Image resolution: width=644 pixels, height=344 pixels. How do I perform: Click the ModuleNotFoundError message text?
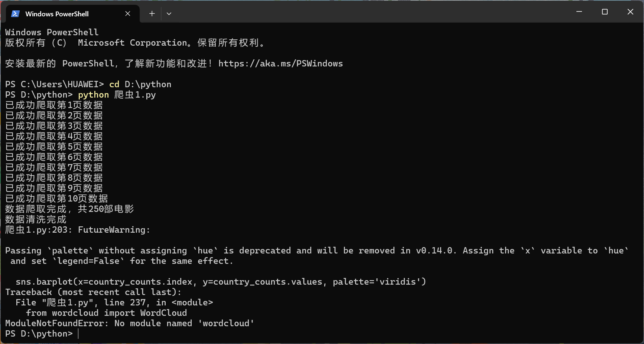pos(130,324)
